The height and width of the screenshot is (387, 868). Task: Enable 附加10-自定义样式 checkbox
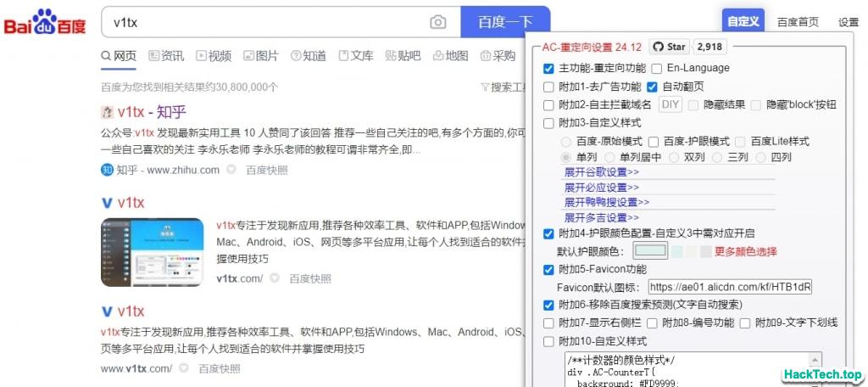(x=548, y=341)
